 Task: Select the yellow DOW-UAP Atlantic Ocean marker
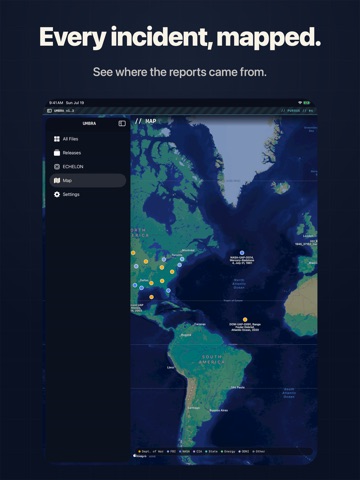click(x=245, y=319)
